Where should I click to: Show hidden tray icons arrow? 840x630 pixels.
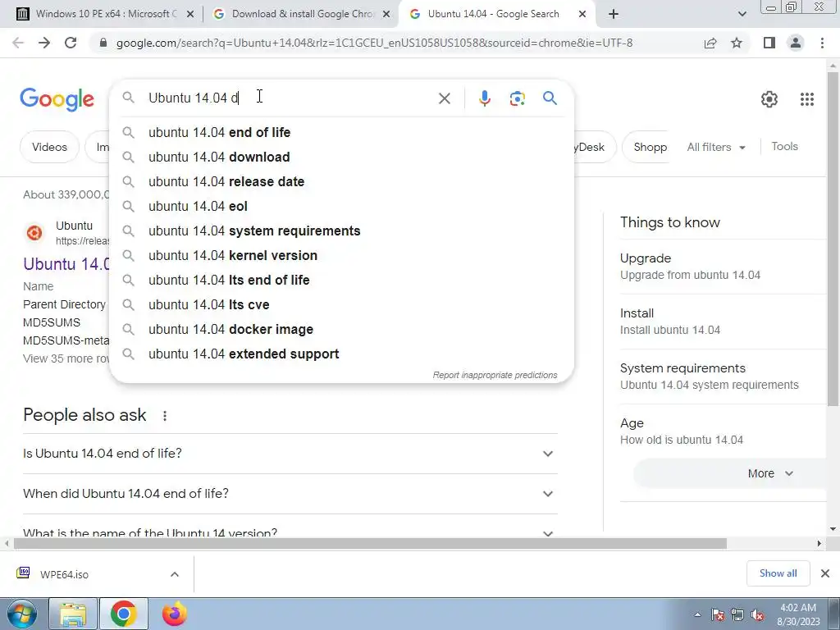click(x=697, y=614)
